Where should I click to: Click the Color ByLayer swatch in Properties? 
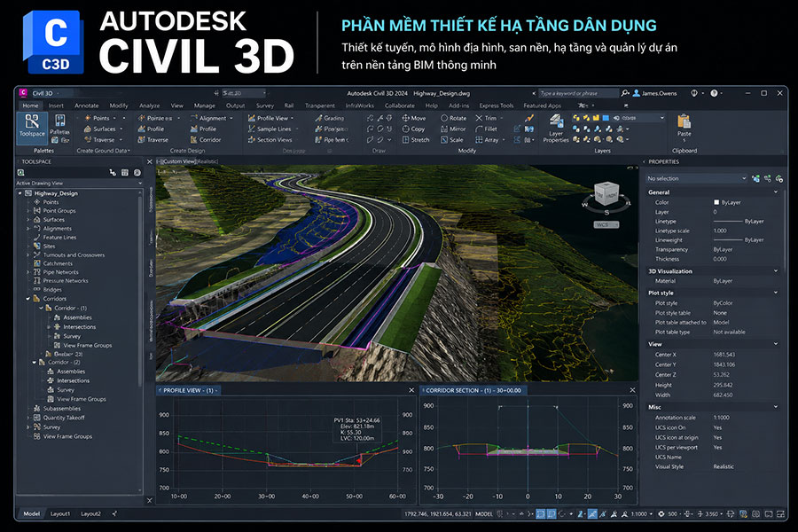(716, 203)
